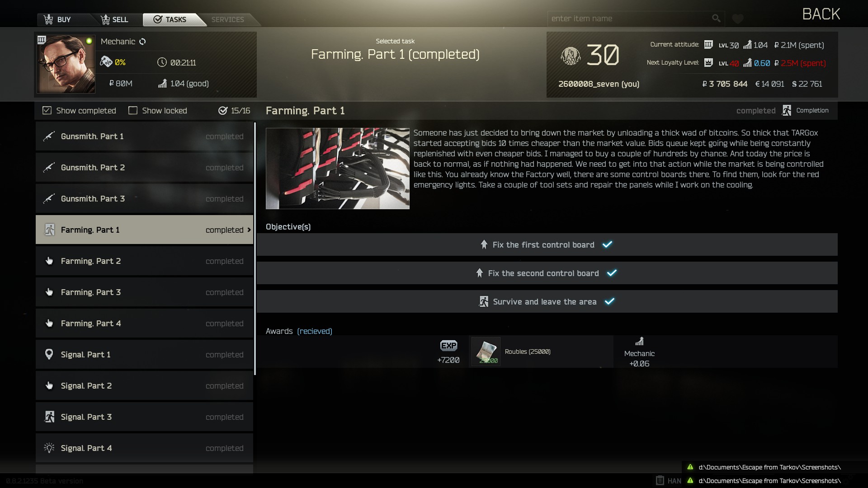The image size is (868, 488).
Task: Click the task list scrollbar
Action: [x=255, y=249]
